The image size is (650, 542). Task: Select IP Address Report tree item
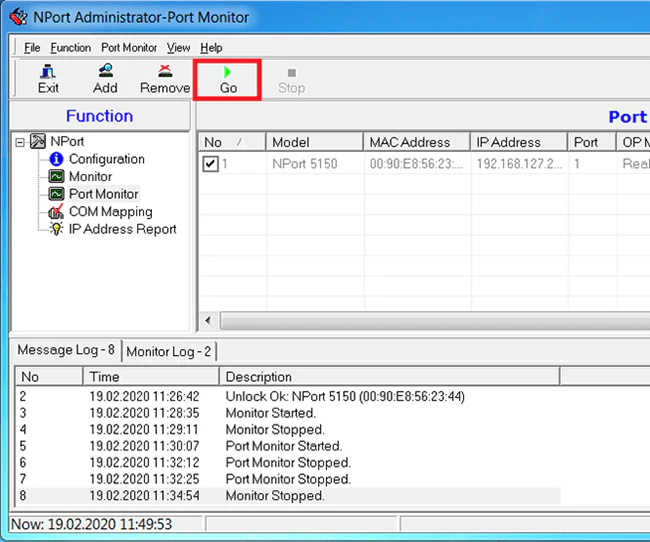click(122, 229)
